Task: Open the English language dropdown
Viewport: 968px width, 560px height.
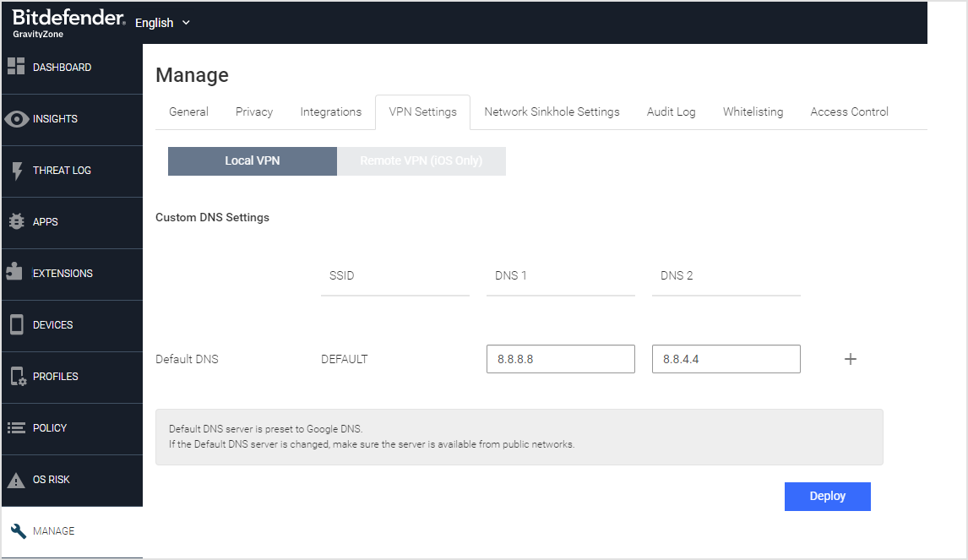Action: click(162, 23)
